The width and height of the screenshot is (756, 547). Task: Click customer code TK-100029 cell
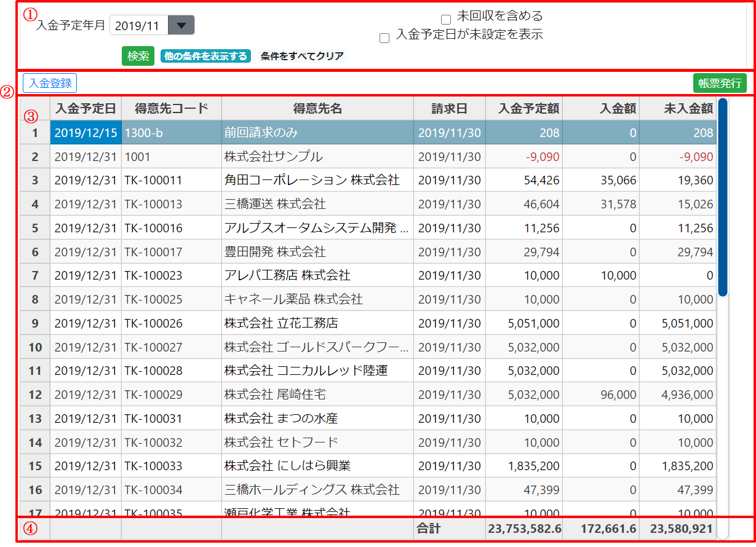coord(154,395)
